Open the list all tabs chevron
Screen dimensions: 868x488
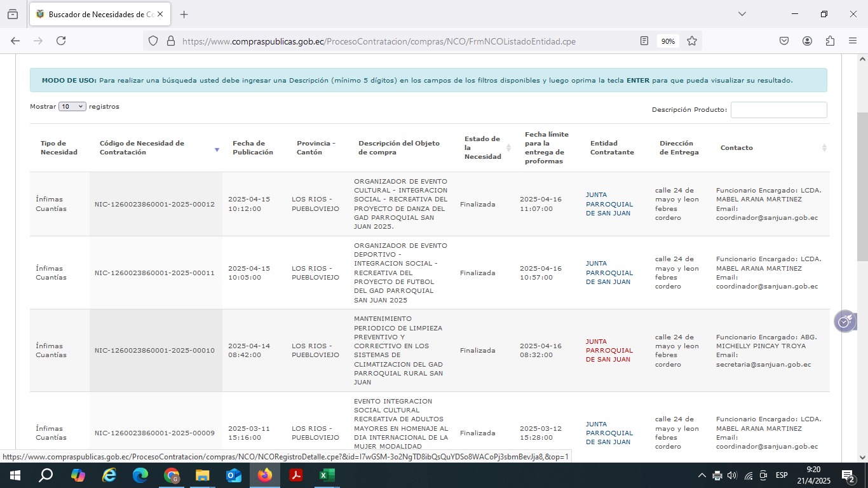(x=742, y=14)
